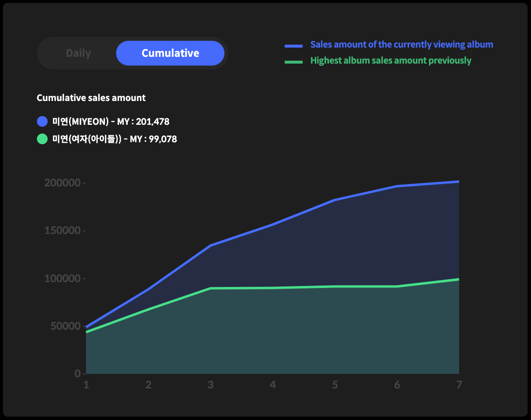This screenshot has width=531, height=420.
Task: Click the 100000 y-axis label
Action: [x=62, y=279]
